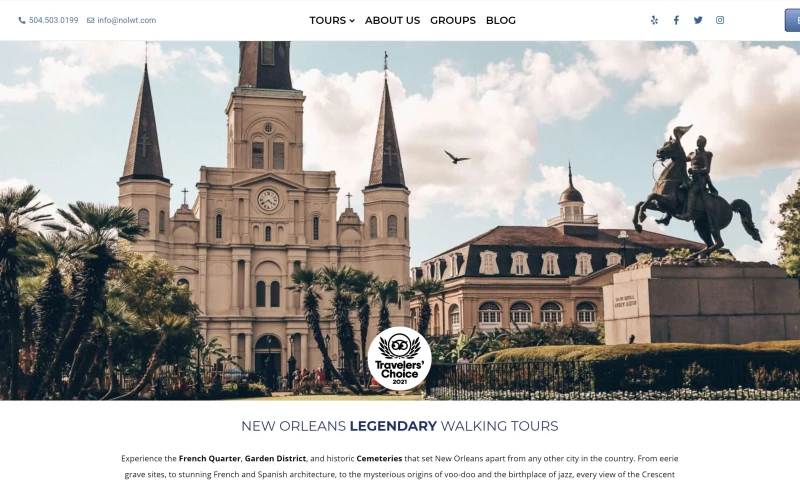
Task: Click the New Orleans Legendary Walking Tours heading
Action: pyautogui.click(x=399, y=426)
